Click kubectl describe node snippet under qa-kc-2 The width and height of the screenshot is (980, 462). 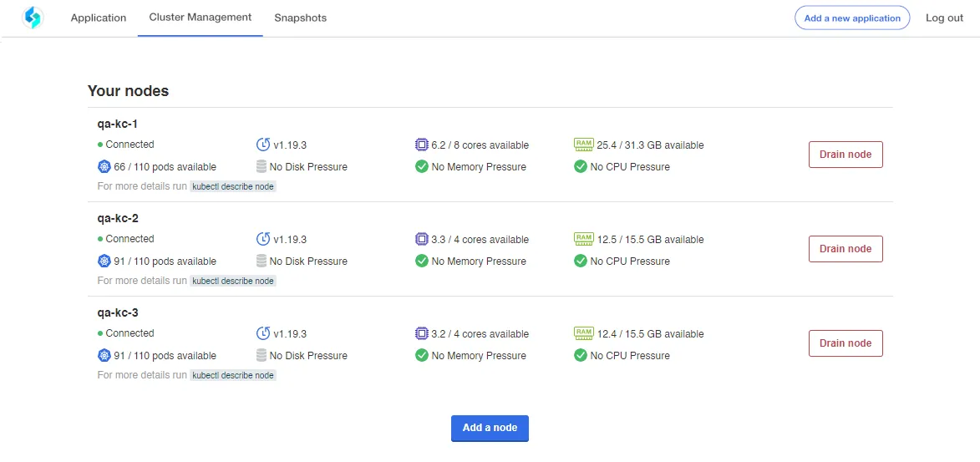233,282
